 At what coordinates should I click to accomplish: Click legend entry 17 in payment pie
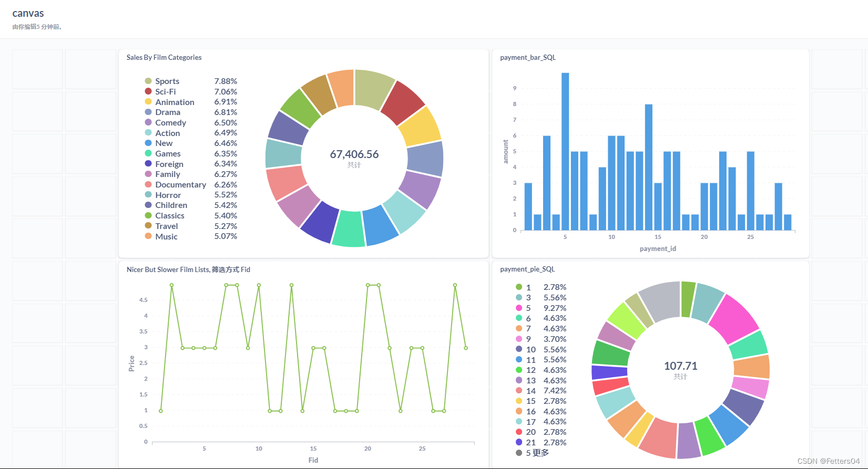coord(541,422)
